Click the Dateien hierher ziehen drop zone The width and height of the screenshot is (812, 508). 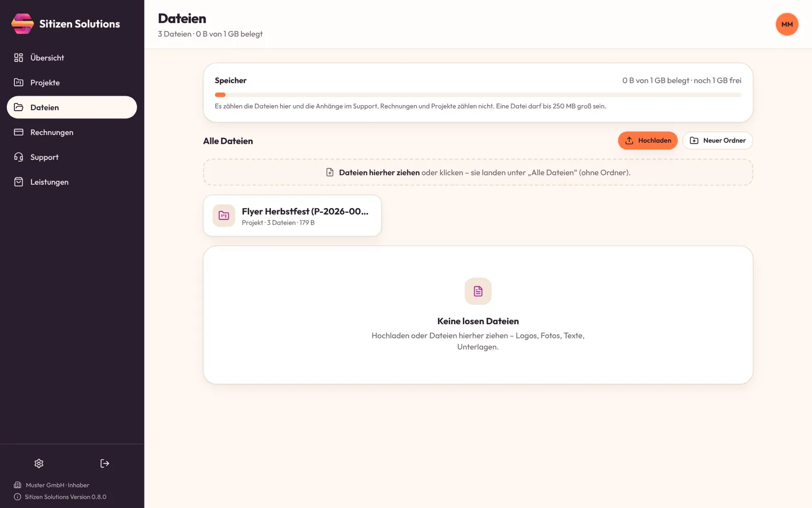click(x=478, y=172)
